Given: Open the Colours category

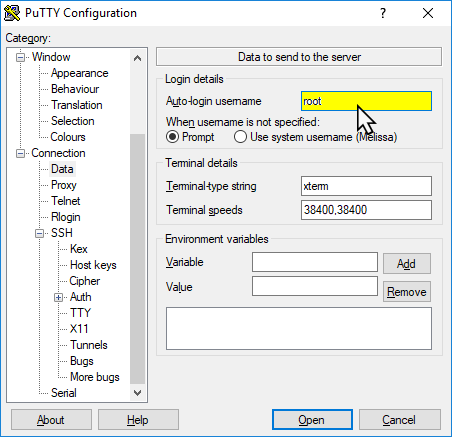Looking at the screenshot, I should pyautogui.click(x=68, y=137).
